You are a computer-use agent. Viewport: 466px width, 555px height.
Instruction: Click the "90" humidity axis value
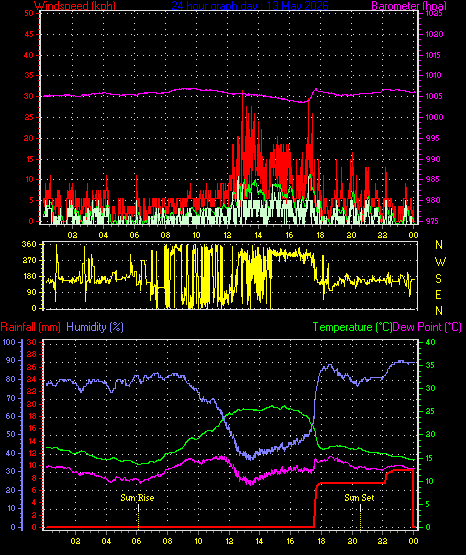click(11, 360)
